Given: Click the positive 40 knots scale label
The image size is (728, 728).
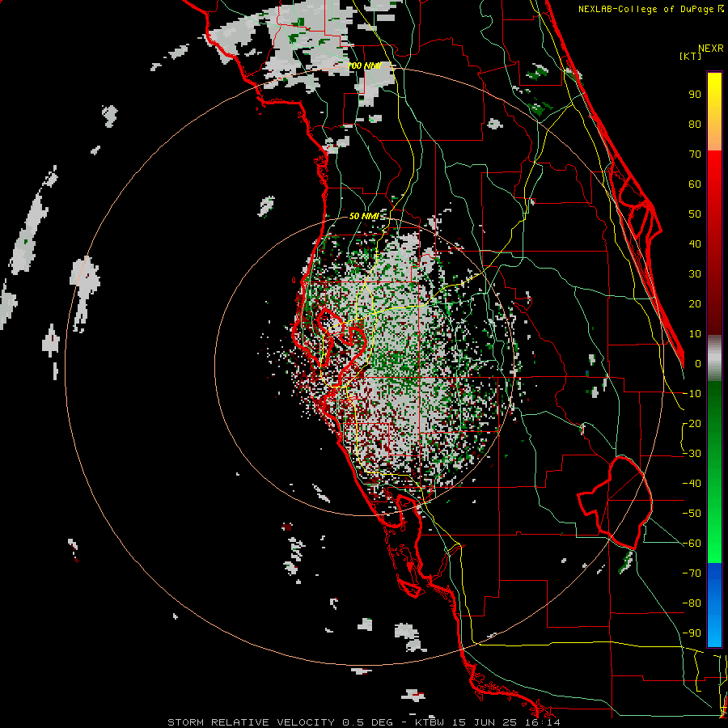Looking at the screenshot, I should point(695,244).
